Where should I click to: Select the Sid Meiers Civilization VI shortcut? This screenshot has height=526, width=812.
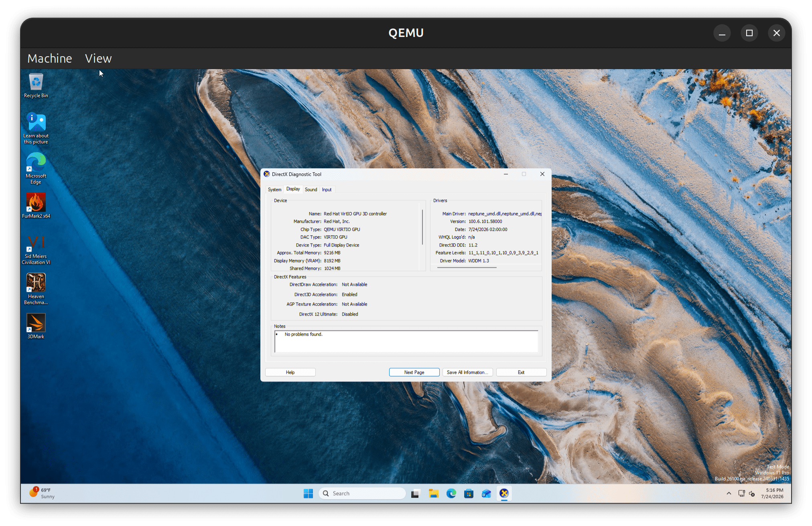click(x=36, y=249)
